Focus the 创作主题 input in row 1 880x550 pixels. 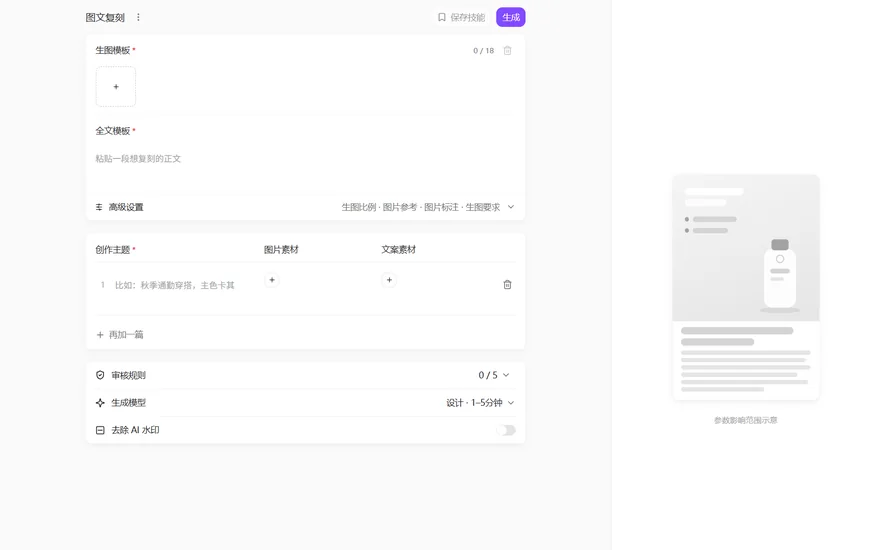click(x=174, y=285)
